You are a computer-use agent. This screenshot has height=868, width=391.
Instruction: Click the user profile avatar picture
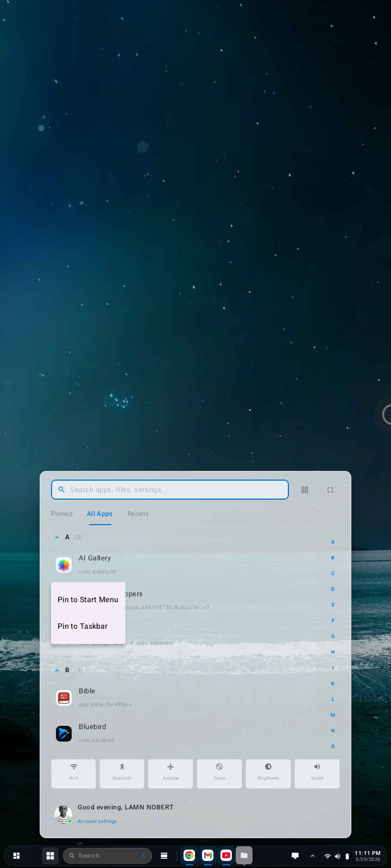63,814
